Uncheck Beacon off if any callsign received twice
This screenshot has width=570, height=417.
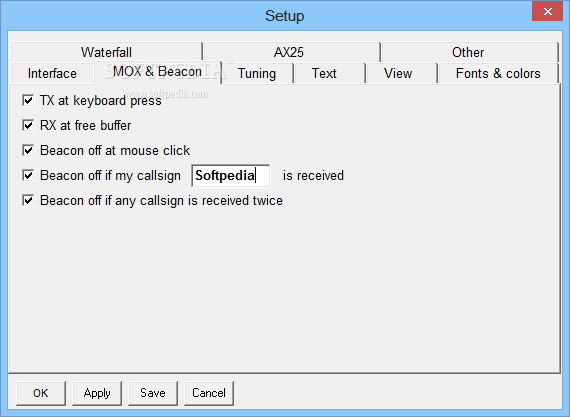tap(28, 200)
